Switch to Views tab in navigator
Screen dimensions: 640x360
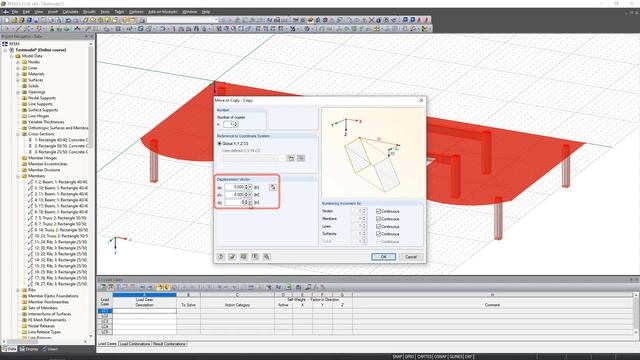pos(51,349)
